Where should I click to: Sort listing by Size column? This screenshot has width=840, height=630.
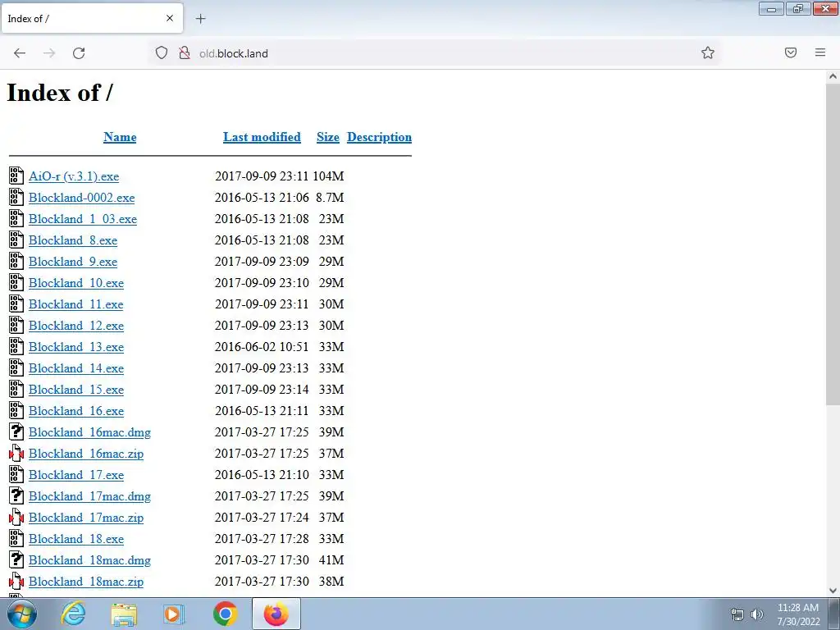(x=328, y=137)
